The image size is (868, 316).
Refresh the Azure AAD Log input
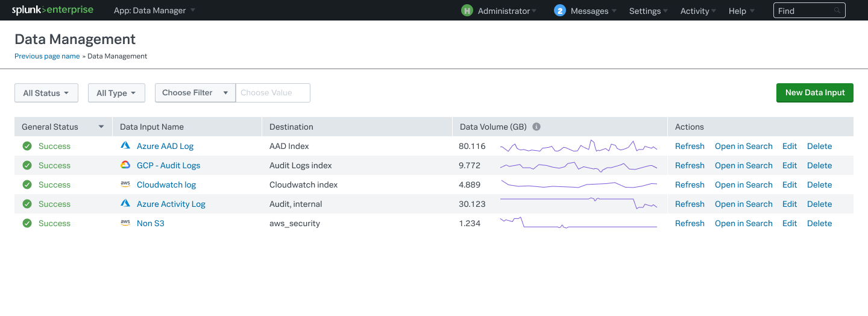(x=690, y=146)
